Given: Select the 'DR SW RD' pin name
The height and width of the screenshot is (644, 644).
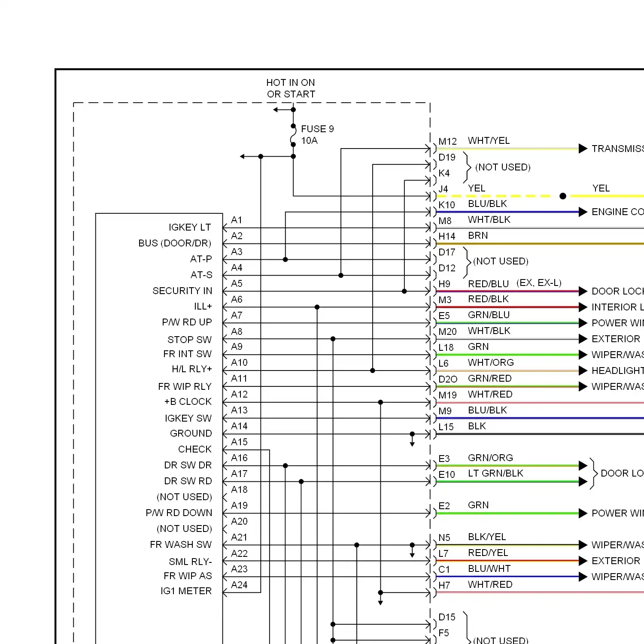Looking at the screenshot, I should 188,481.
